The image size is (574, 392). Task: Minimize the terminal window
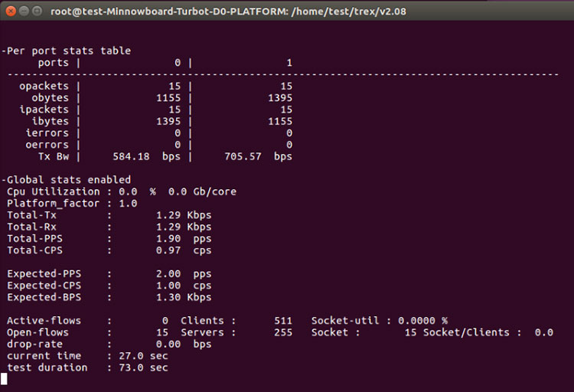(24, 11)
